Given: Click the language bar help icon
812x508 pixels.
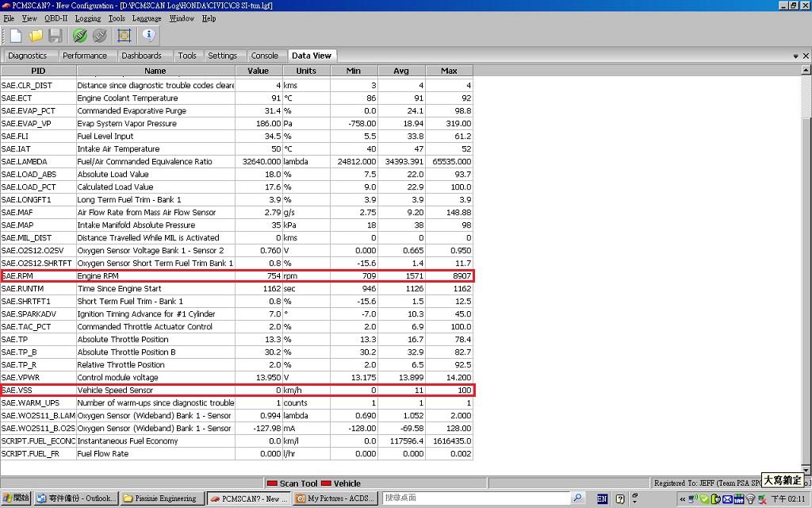Looking at the screenshot, I should coord(620,498).
